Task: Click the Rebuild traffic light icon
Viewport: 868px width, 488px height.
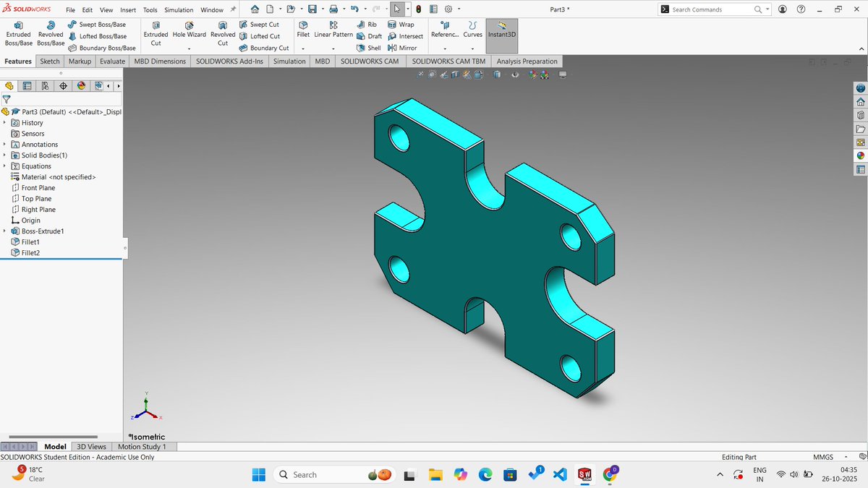Action: click(x=419, y=9)
